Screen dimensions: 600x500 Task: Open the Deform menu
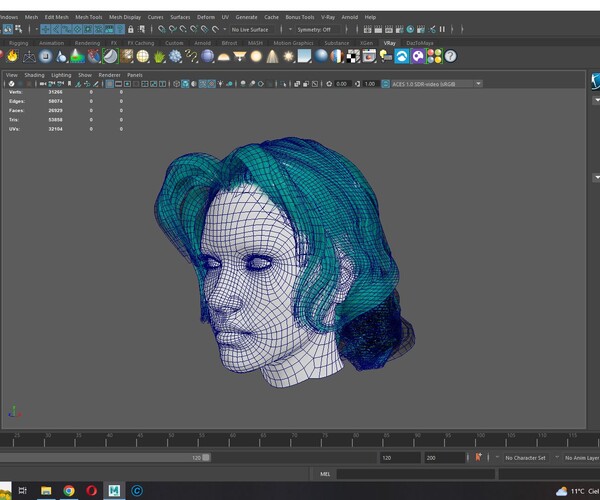206,17
